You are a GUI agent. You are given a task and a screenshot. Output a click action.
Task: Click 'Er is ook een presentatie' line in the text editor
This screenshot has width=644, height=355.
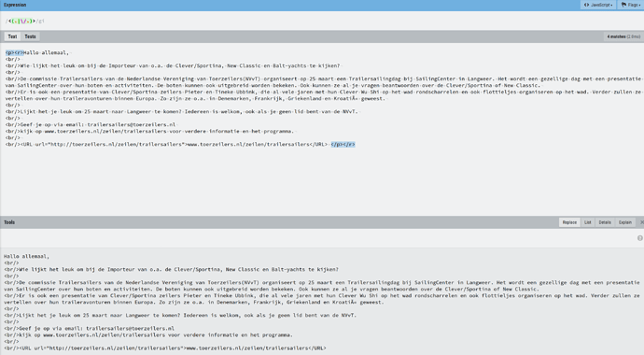323,95
